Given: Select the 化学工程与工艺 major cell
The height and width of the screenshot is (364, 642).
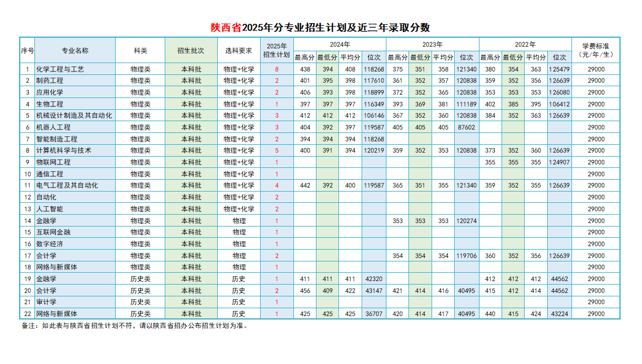Looking at the screenshot, I should 60,69.
